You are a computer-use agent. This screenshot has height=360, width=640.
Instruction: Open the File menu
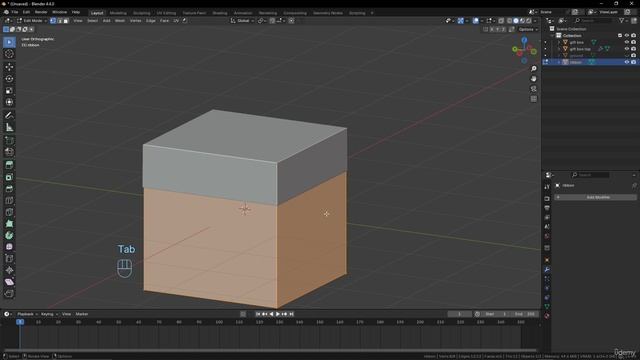tap(15, 12)
